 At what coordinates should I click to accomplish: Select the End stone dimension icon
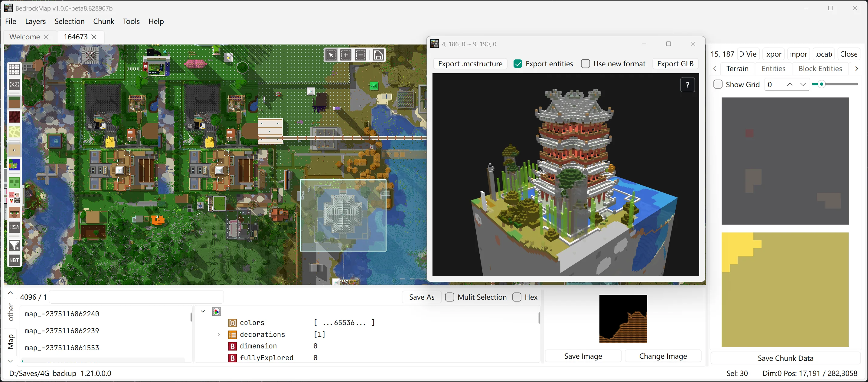point(14,132)
